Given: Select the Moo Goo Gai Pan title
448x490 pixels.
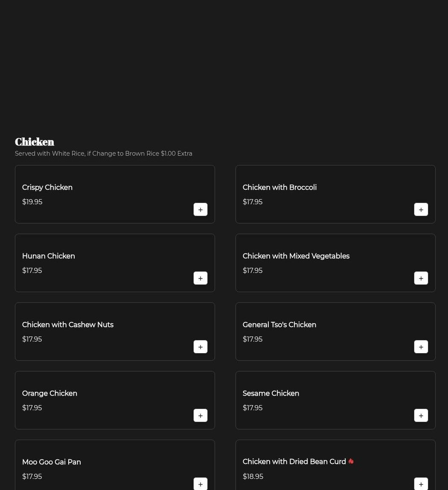Looking at the screenshot, I should (x=52, y=462).
